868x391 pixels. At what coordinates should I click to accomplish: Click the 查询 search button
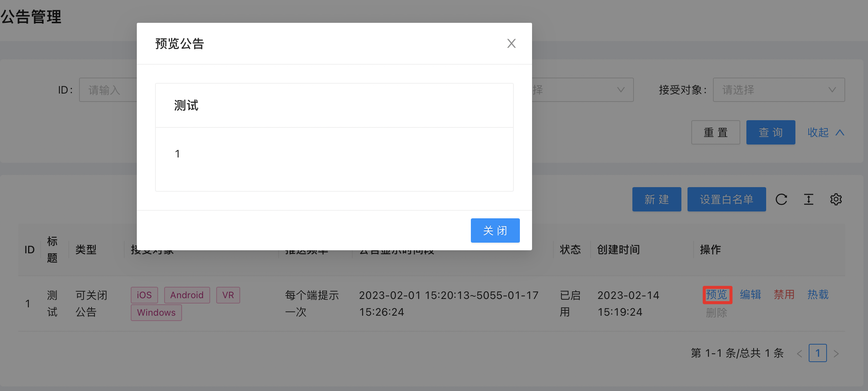click(x=770, y=132)
